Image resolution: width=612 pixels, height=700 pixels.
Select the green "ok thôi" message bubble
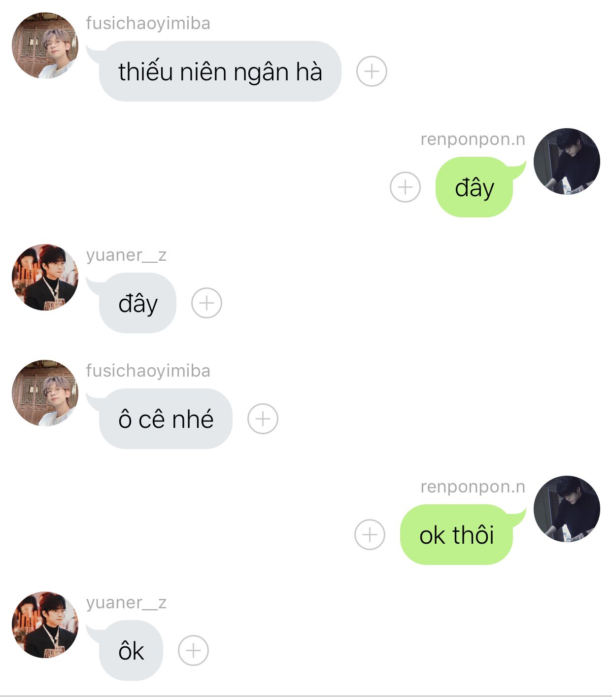click(x=456, y=534)
